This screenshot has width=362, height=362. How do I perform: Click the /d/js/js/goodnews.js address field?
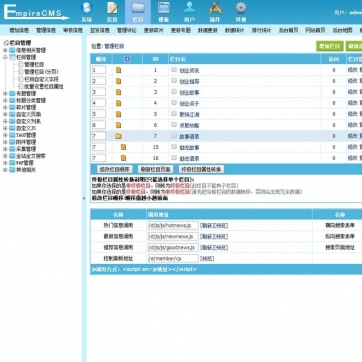(x=173, y=248)
